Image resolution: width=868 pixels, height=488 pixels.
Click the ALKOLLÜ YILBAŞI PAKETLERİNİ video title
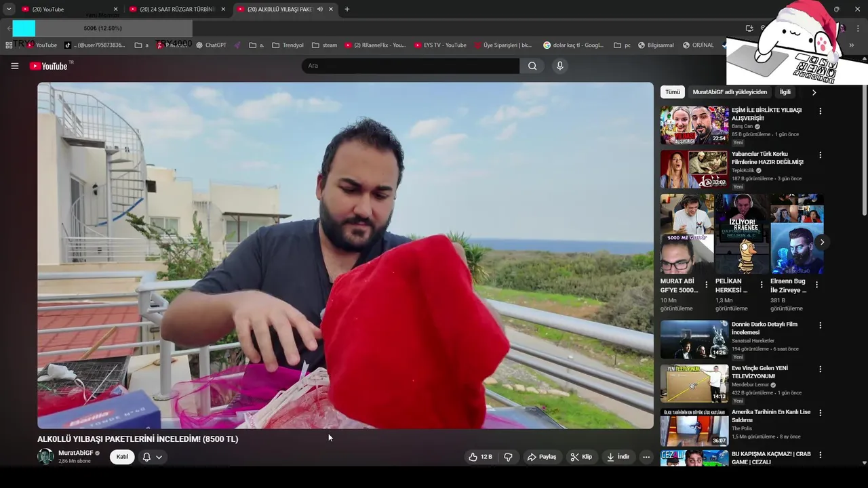click(x=138, y=439)
